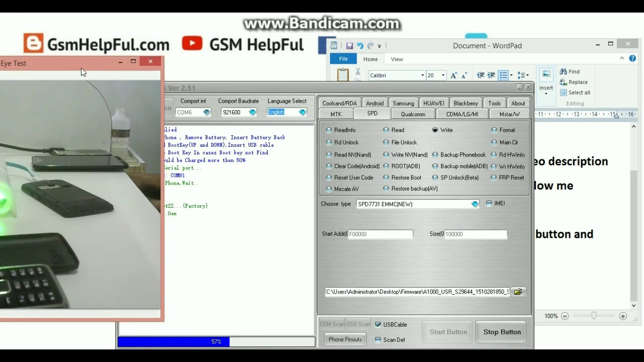Screen dimensions: 644x362
Task: Open the WordPad File menu
Action: point(343,59)
